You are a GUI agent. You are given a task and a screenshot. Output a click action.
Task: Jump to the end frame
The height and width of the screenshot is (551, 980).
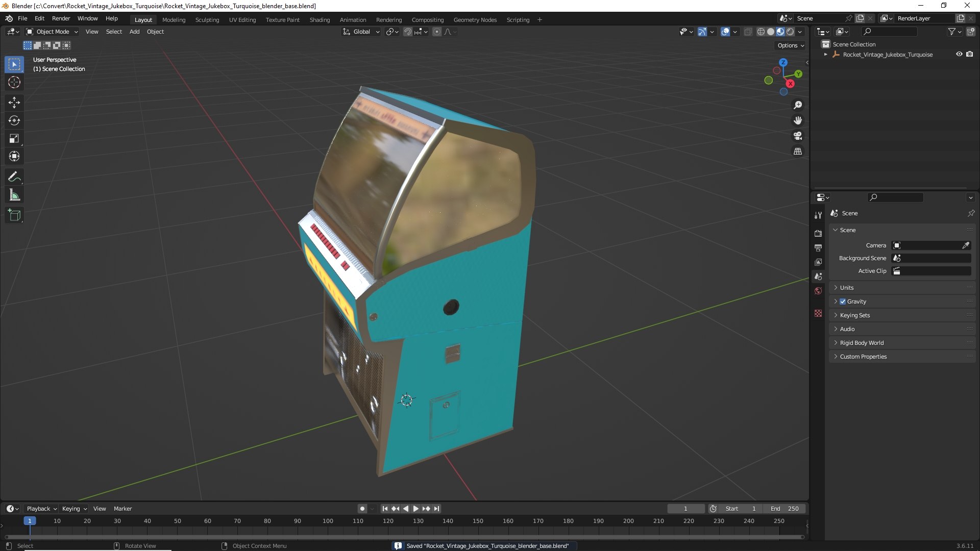pos(436,509)
